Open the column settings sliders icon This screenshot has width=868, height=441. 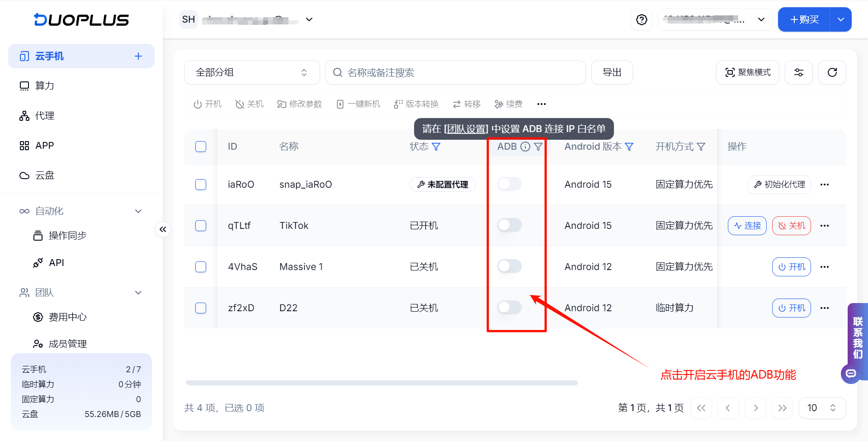pyautogui.click(x=799, y=72)
